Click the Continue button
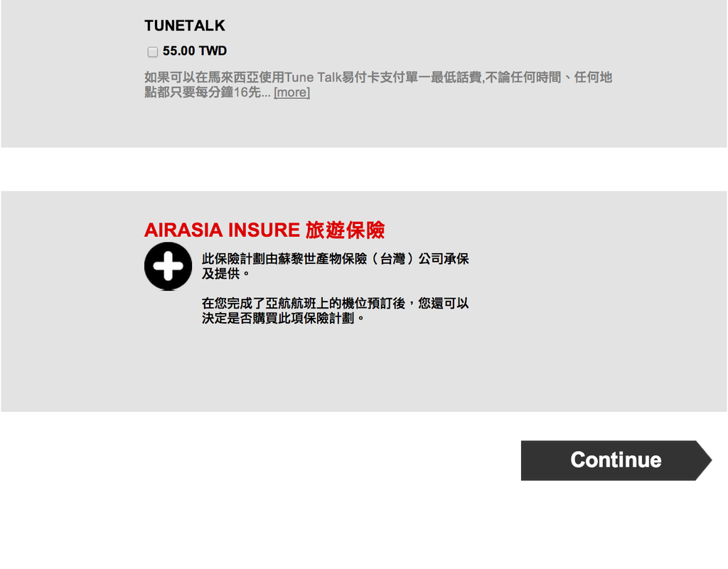728x569 pixels. pyautogui.click(x=616, y=460)
